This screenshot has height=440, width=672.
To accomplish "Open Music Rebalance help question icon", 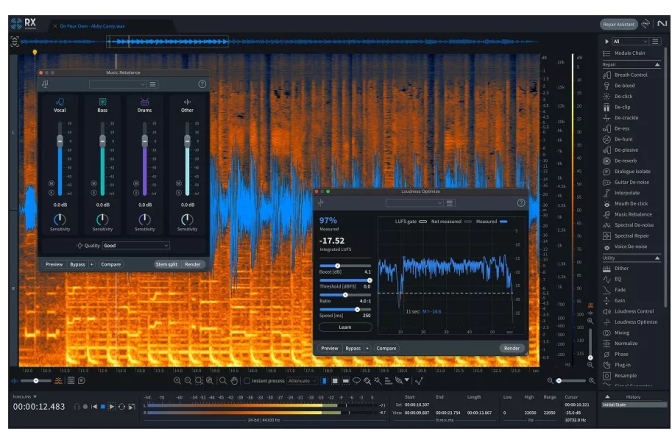I will click(202, 84).
